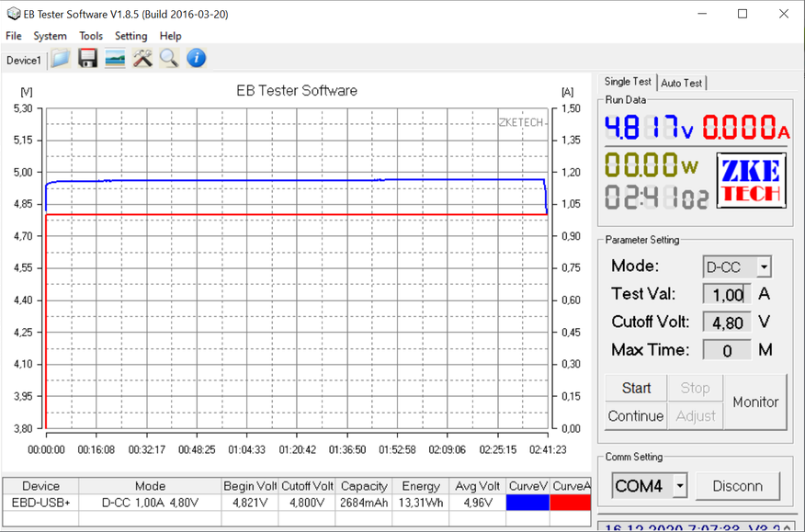
Task: Export the chart picture via image icon
Action: pos(115,58)
